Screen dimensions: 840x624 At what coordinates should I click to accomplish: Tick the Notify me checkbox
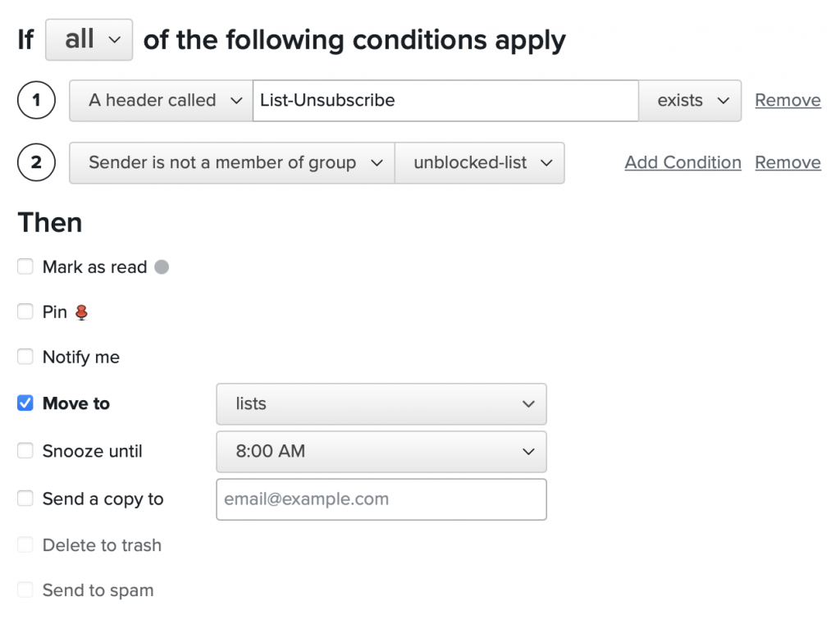[25, 357]
